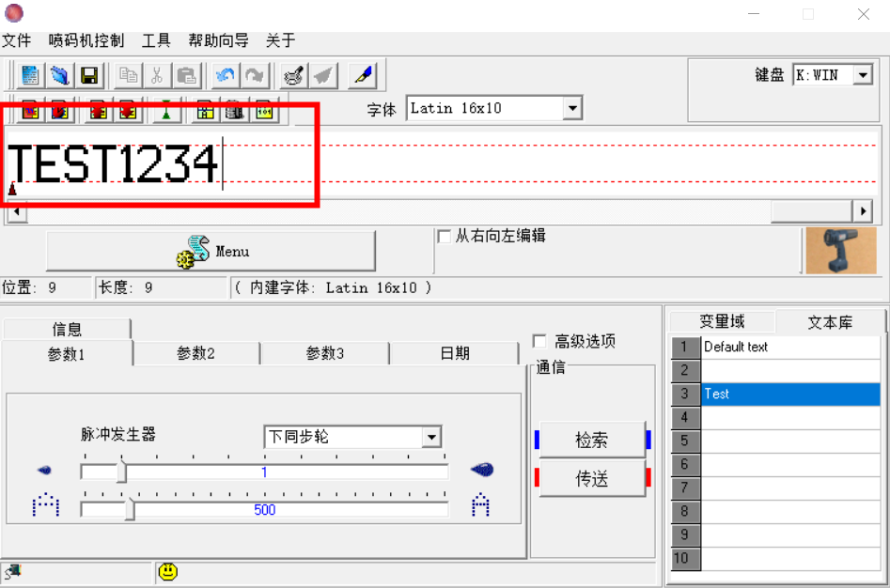The height and width of the screenshot is (588, 890).
Task: Switch to the 变量域 tab
Action: pyautogui.click(x=722, y=321)
